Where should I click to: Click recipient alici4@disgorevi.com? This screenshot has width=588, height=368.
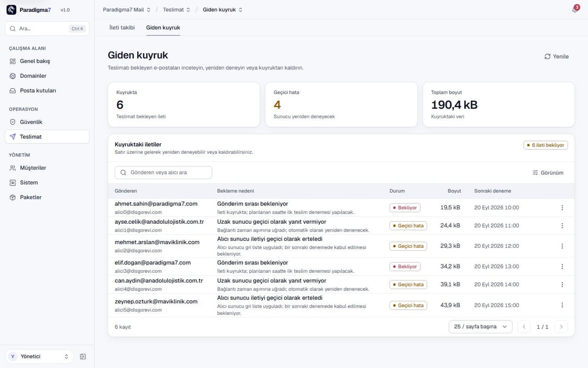(138, 289)
